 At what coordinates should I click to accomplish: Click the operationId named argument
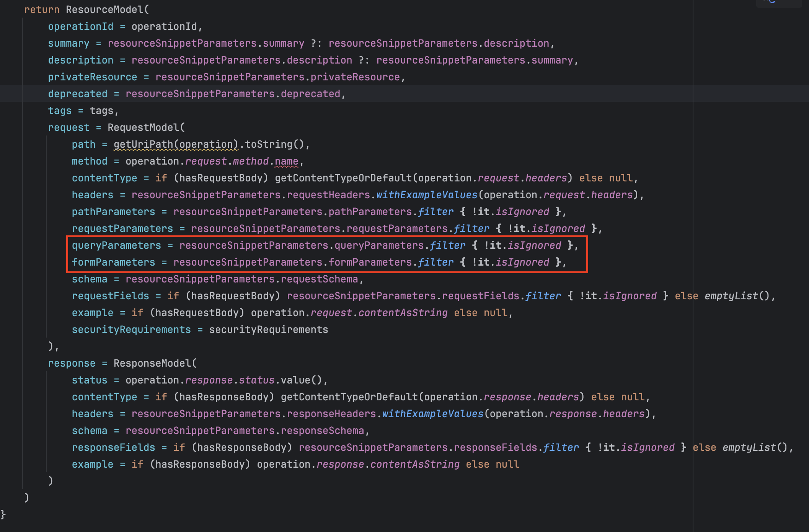(x=80, y=26)
